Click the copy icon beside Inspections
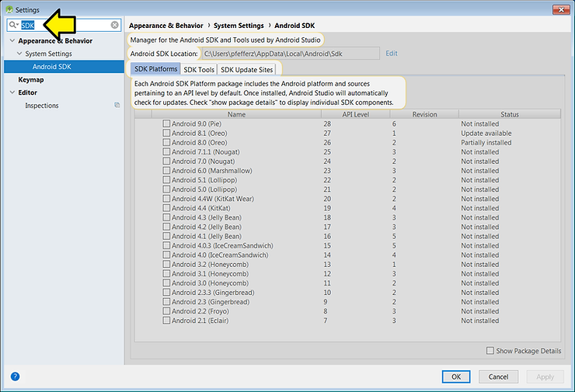Viewport: 575px width, 392px height. coord(117,105)
